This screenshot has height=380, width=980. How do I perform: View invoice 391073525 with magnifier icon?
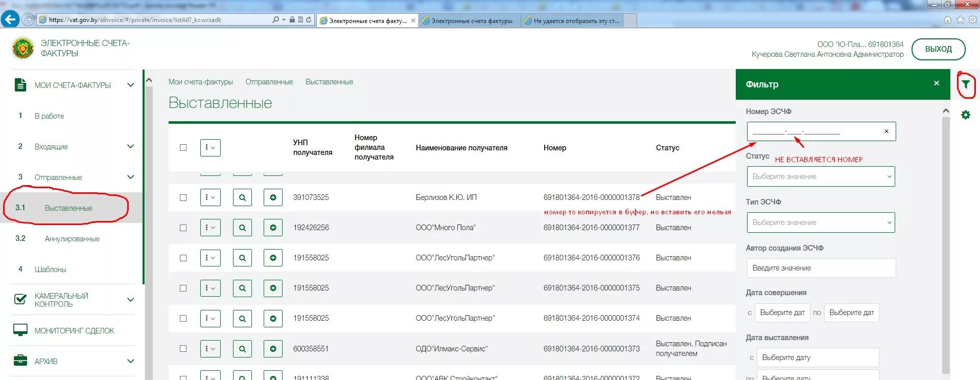coord(243,197)
